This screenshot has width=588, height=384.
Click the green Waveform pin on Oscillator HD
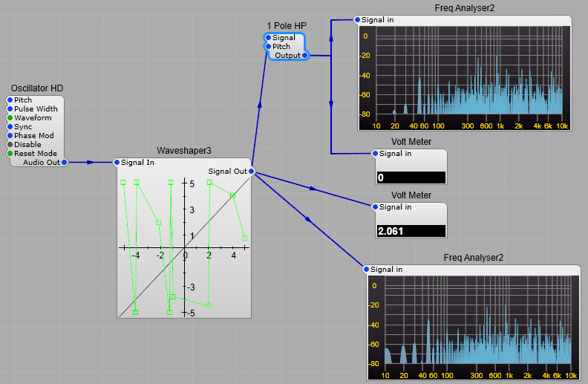pos(10,118)
